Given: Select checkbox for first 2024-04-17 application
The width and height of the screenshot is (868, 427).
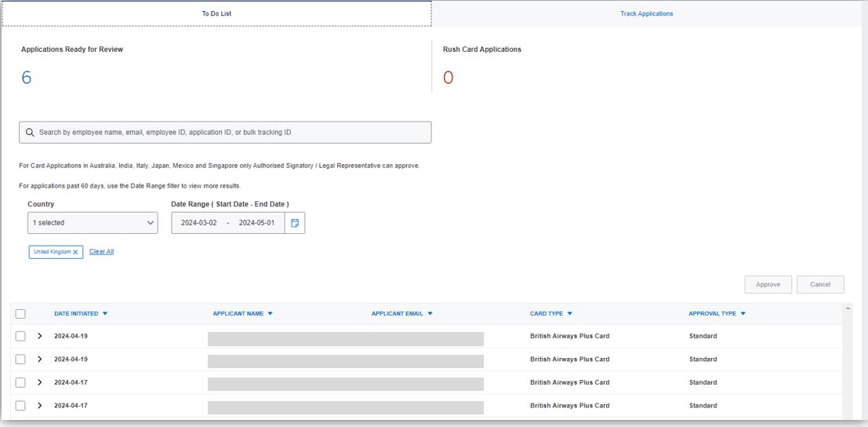Looking at the screenshot, I should pyautogui.click(x=20, y=382).
